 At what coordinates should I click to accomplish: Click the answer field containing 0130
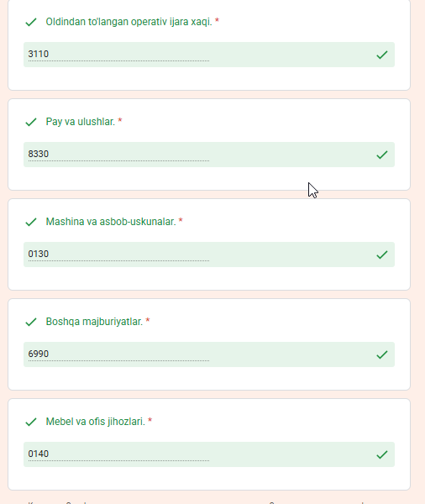(209, 255)
